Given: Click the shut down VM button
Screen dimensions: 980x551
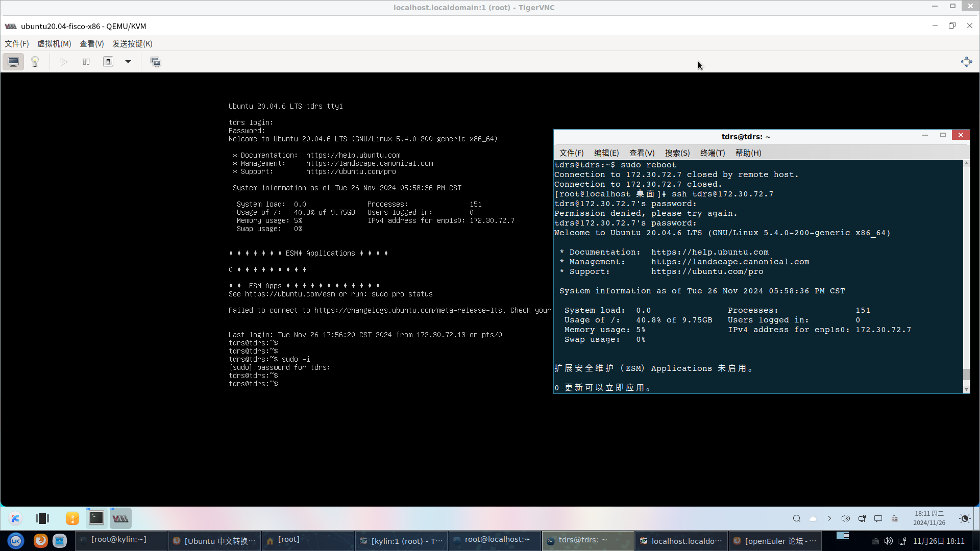Looking at the screenshot, I should point(108,62).
